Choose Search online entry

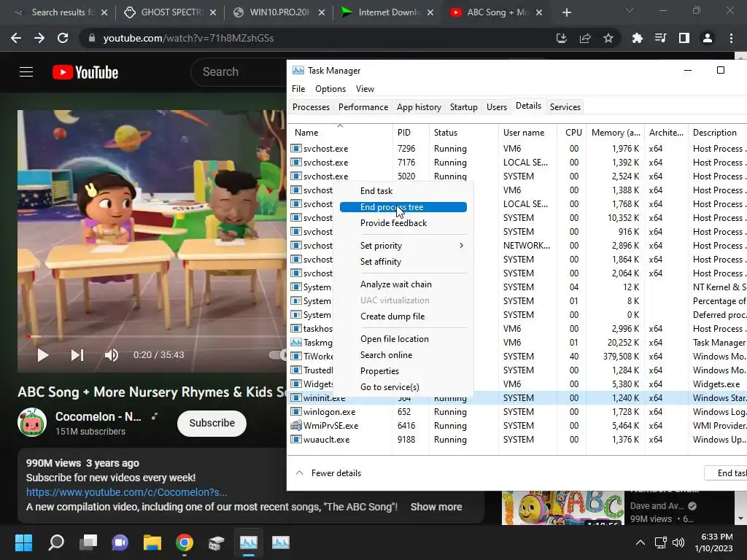[403, 355]
